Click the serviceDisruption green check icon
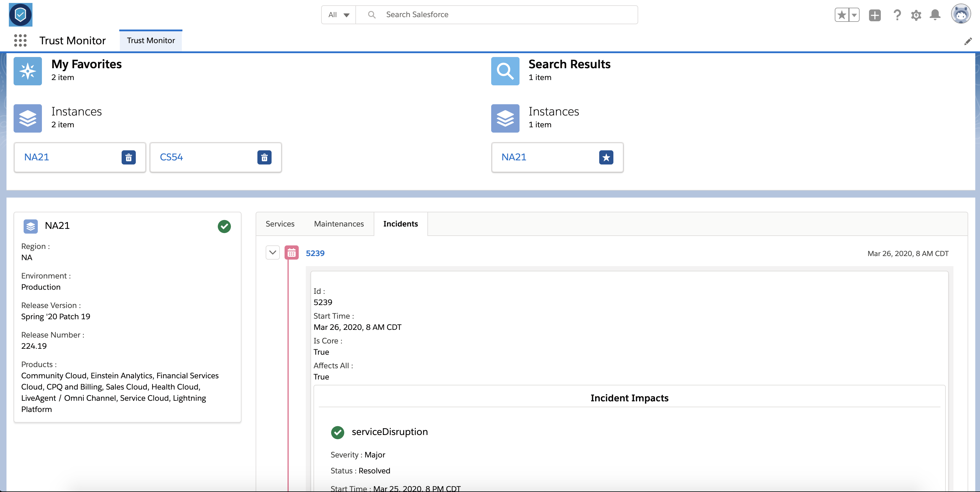Viewport: 980px width, 492px height. coord(337,433)
